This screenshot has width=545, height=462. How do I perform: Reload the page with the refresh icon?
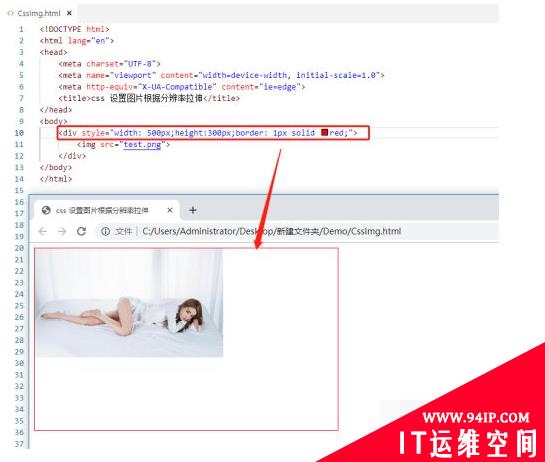[x=81, y=231]
